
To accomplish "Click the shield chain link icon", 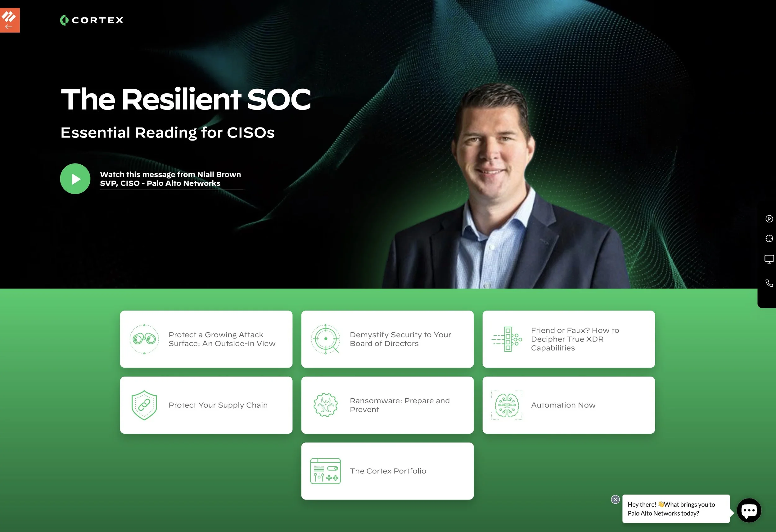I will 144,405.
